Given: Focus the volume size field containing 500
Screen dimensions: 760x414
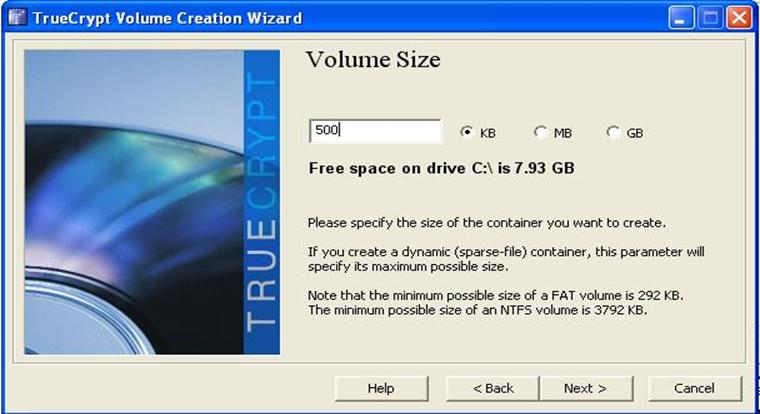Looking at the screenshot, I should coord(375,130).
